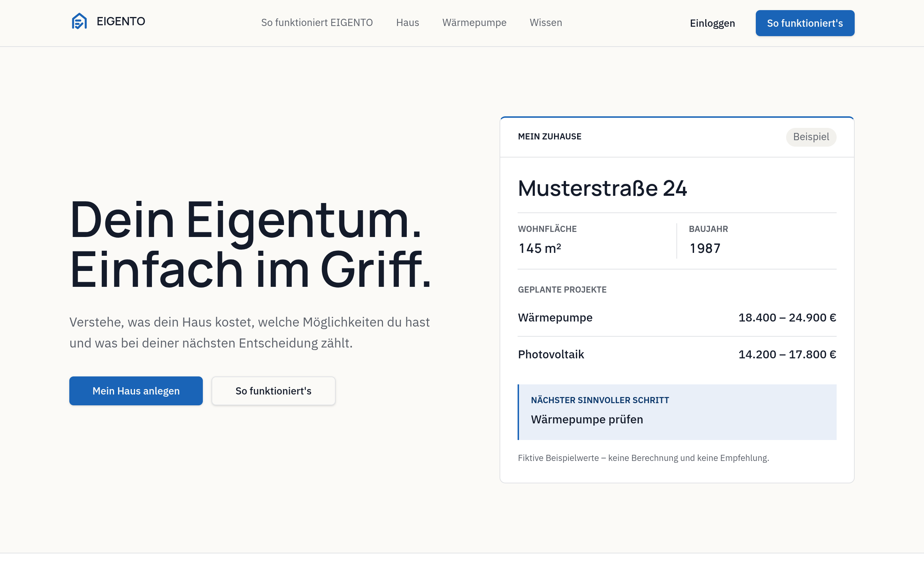Click the Beispiel badge on the card

(x=811, y=137)
